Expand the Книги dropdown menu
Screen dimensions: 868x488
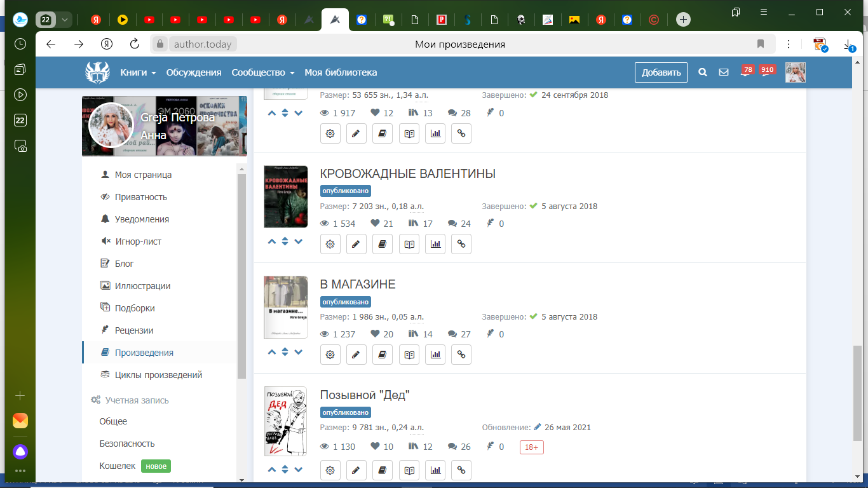(138, 72)
